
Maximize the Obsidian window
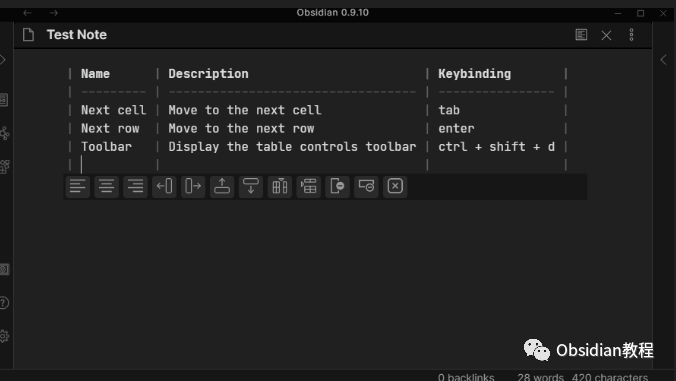tap(641, 13)
